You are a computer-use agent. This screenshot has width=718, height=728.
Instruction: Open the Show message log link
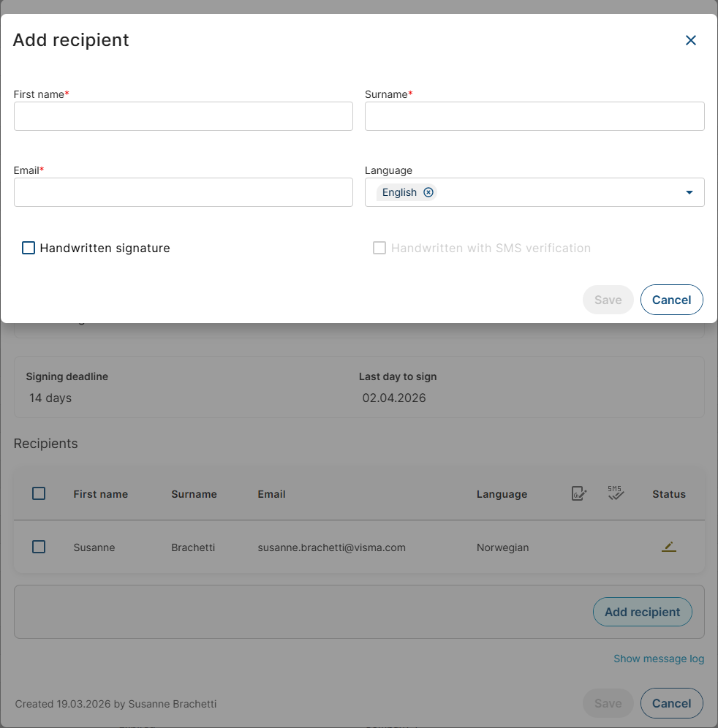coord(659,659)
